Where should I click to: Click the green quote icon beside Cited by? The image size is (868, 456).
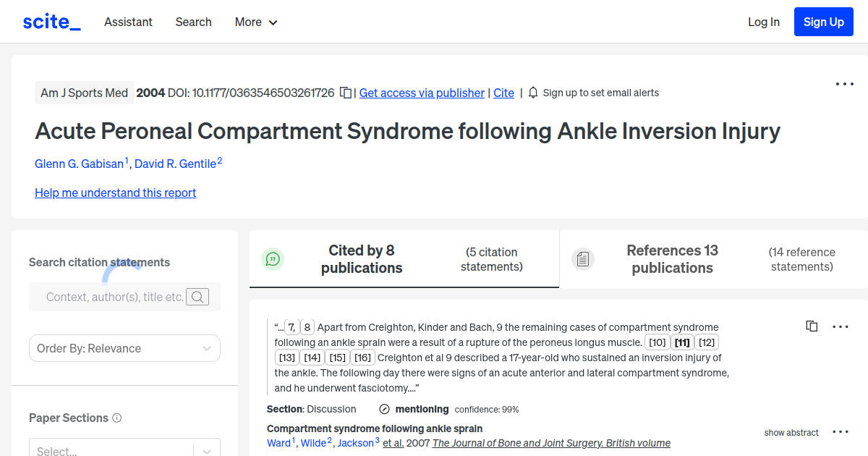click(273, 258)
